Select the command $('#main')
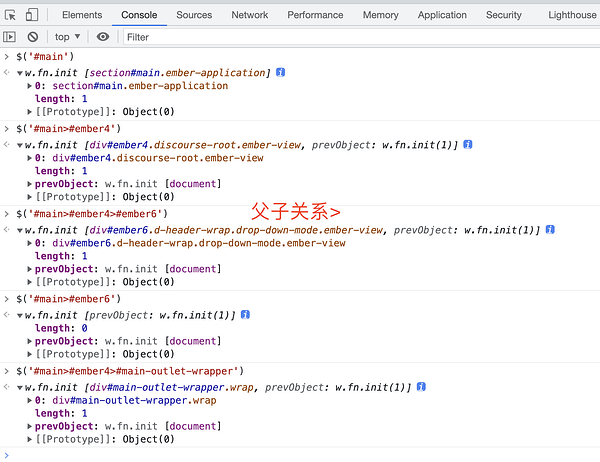The width and height of the screenshot is (600, 462). pos(45,57)
